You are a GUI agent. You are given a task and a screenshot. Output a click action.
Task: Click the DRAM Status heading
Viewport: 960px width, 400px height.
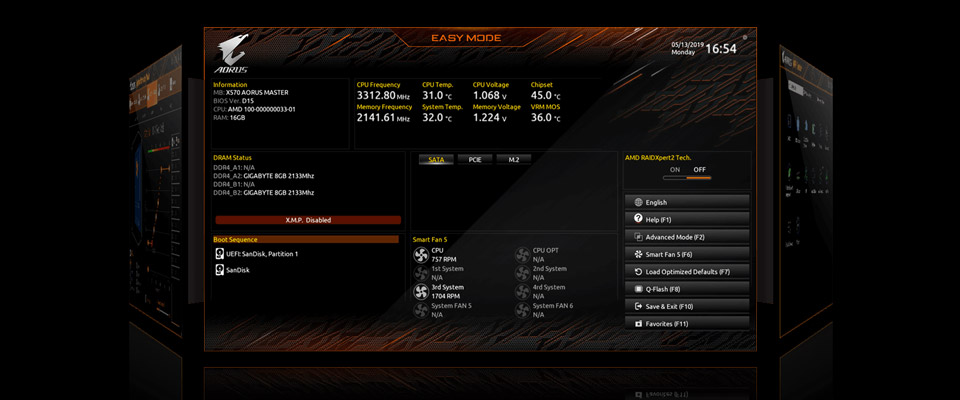click(x=232, y=157)
